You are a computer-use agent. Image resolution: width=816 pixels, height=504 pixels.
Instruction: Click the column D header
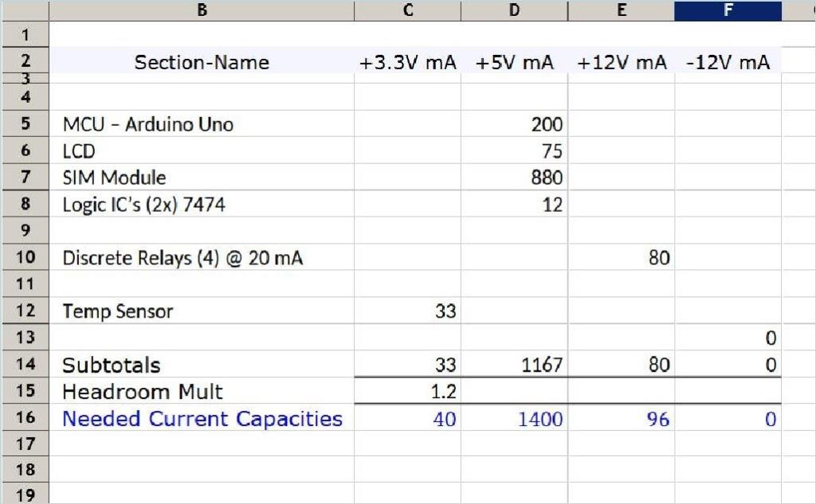pos(514,10)
